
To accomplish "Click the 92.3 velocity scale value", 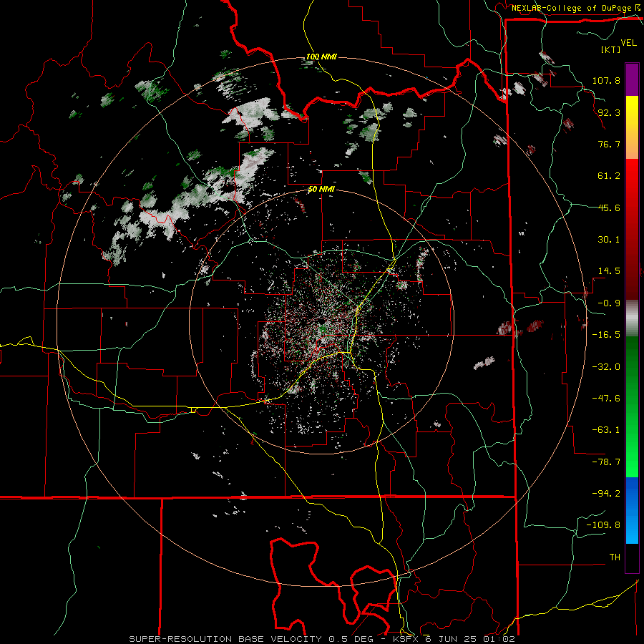I will point(609,112).
